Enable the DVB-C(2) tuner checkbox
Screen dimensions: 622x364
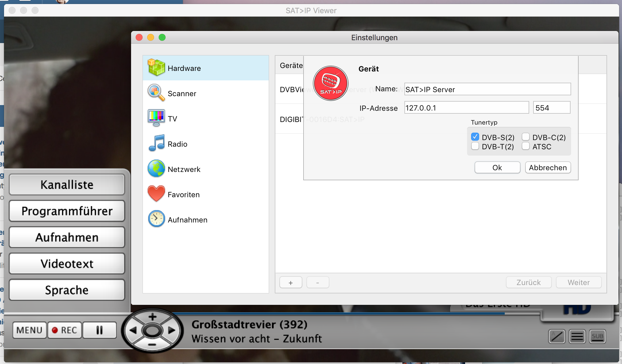pyautogui.click(x=526, y=137)
